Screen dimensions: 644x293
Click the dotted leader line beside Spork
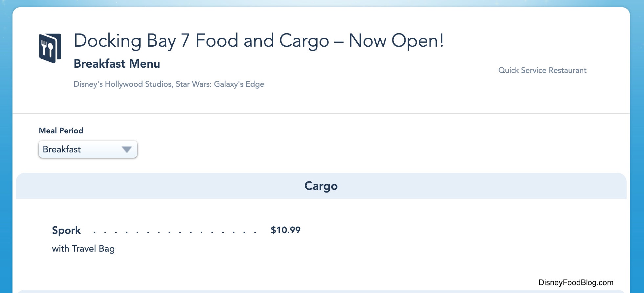point(175,232)
